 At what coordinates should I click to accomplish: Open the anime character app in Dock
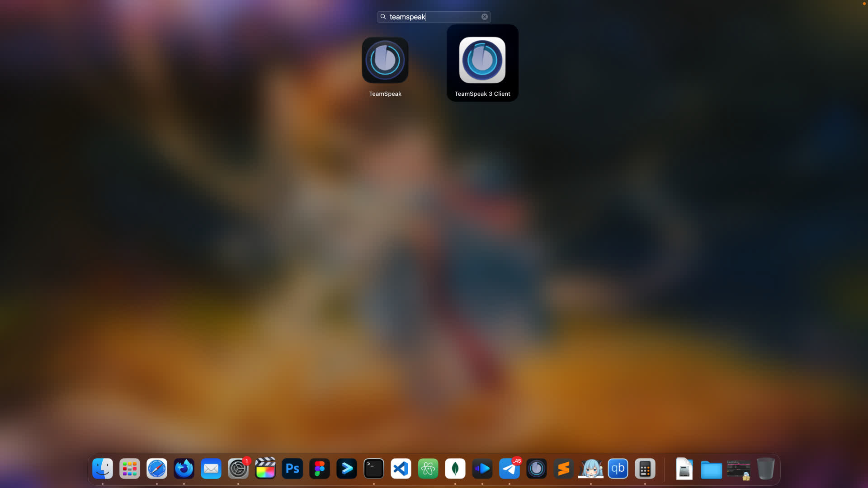[591, 469]
